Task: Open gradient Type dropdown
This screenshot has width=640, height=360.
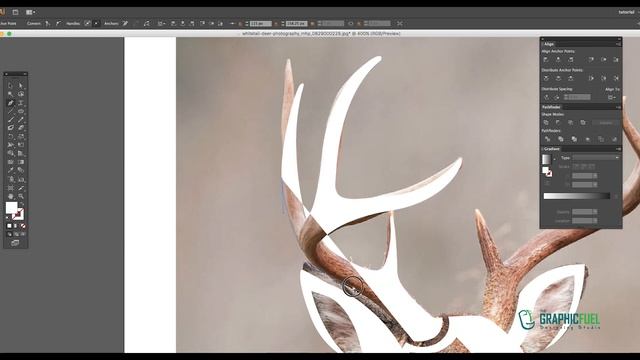Action: pos(596,158)
